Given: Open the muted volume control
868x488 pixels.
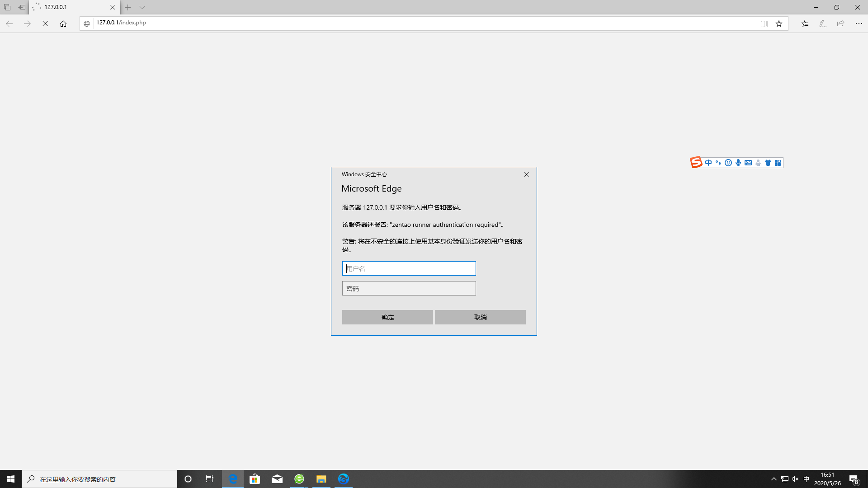Looking at the screenshot, I should coord(795,479).
